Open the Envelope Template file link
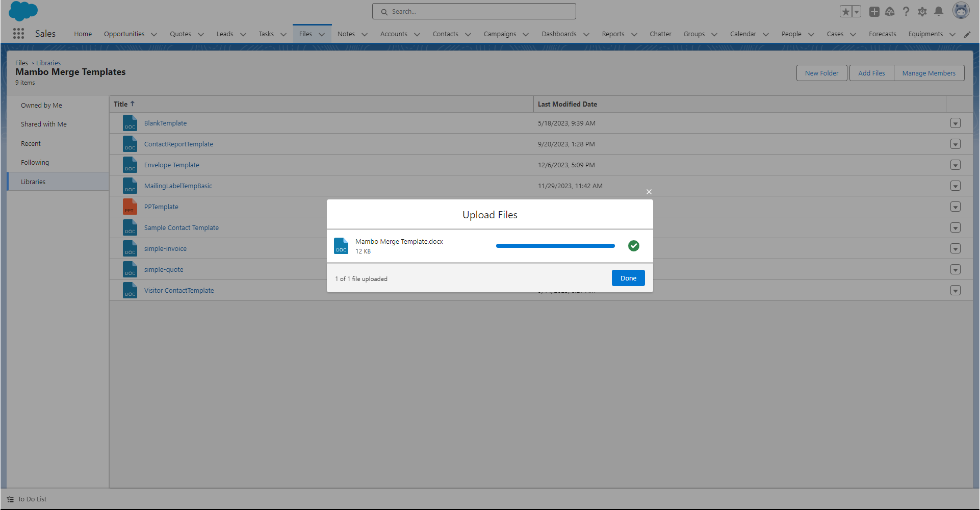The height and width of the screenshot is (510, 980). tap(171, 165)
